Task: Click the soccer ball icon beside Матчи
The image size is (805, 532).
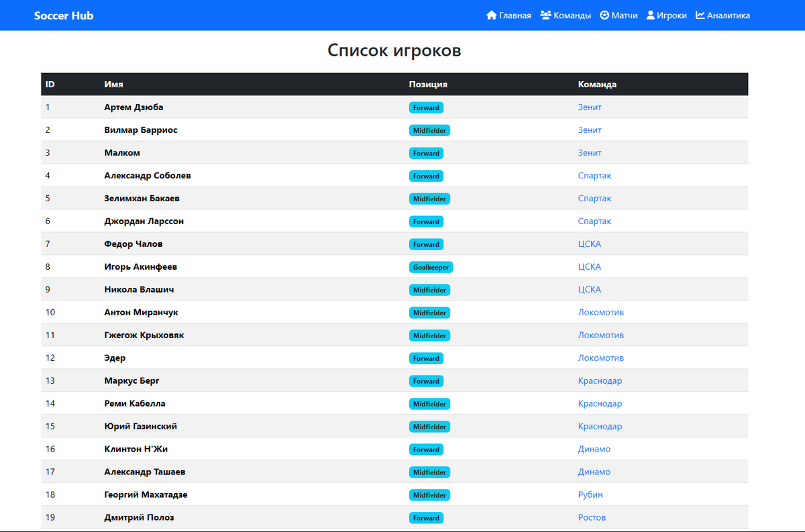Action: (x=604, y=15)
